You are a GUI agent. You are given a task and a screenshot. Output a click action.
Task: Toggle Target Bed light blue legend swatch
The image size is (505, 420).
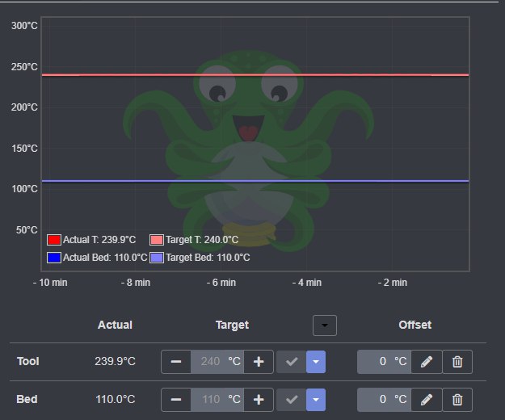click(x=157, y=258)
